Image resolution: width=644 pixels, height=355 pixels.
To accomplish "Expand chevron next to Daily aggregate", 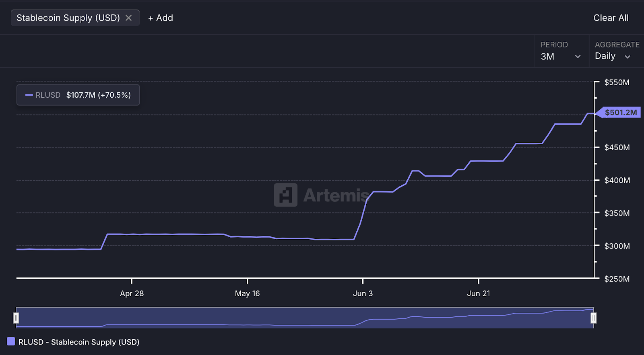I will click(x=627, y=57).
